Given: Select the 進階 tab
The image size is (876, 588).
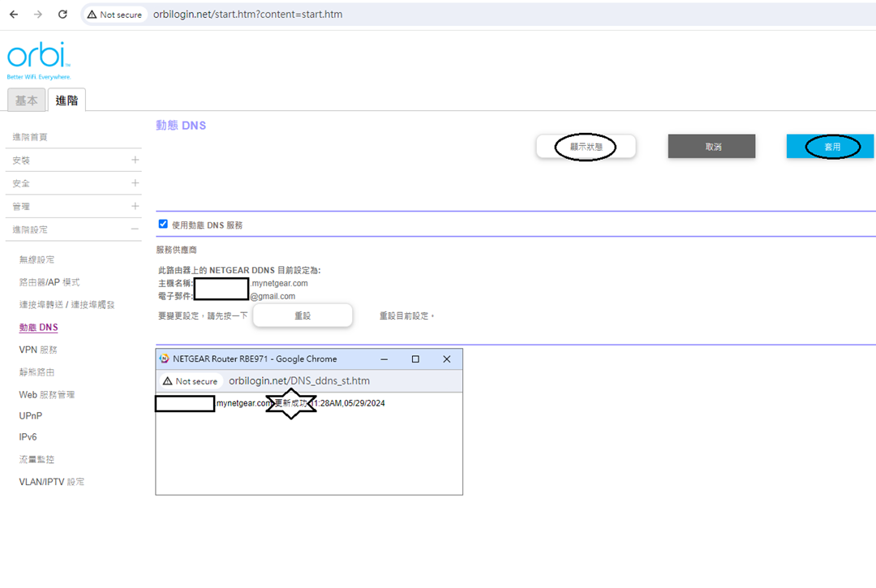Looking at the screenshot, I should pyautogui.click(x=67, y=101).
